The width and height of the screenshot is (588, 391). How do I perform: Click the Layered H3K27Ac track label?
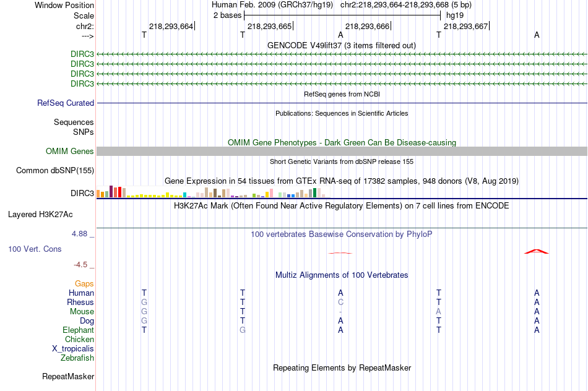pyautogui.click(x=40, y=215)
